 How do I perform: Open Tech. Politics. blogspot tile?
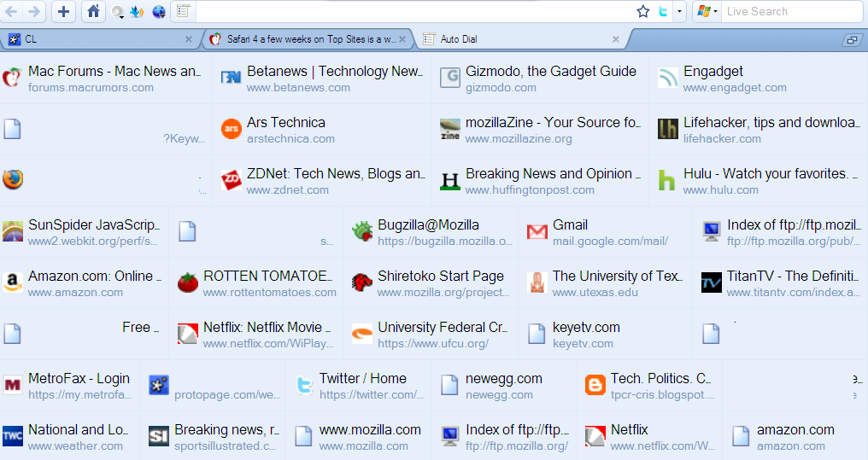[648, 386]
